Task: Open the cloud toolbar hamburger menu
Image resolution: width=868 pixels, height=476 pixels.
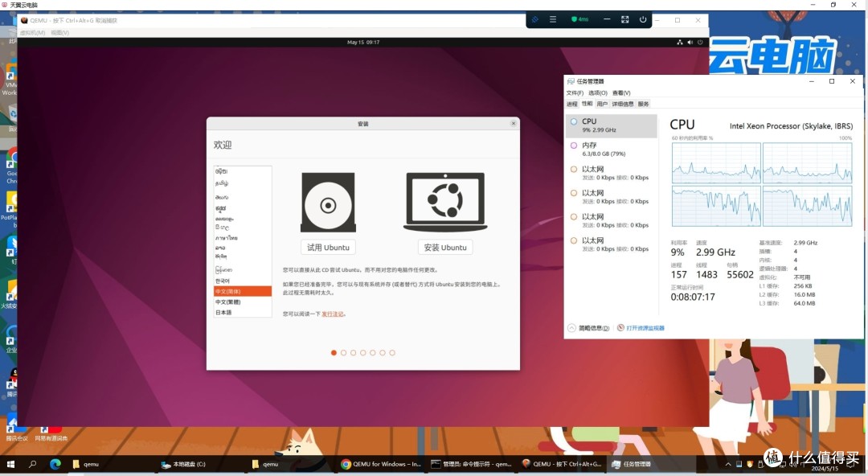Action: [x=552, y=19]
